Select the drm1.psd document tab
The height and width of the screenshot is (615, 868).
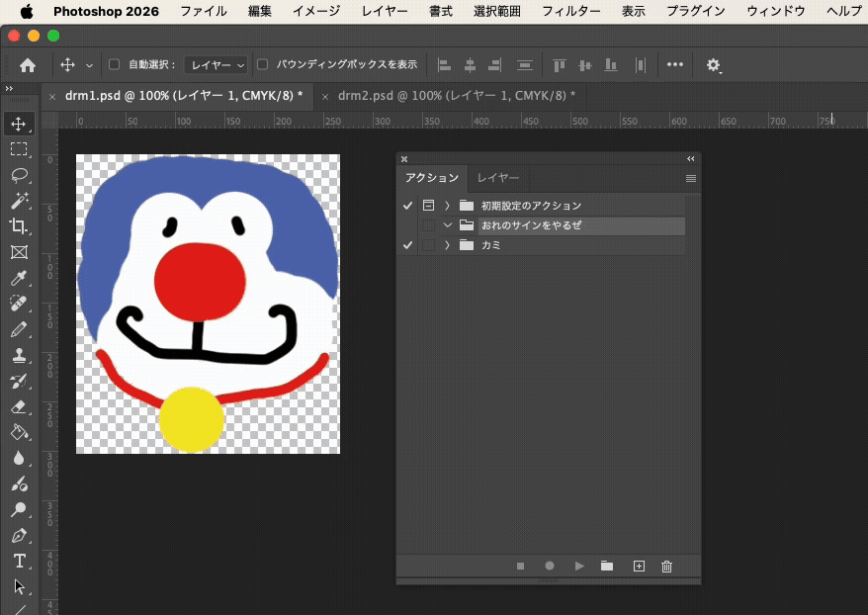[x=184, y=96]
